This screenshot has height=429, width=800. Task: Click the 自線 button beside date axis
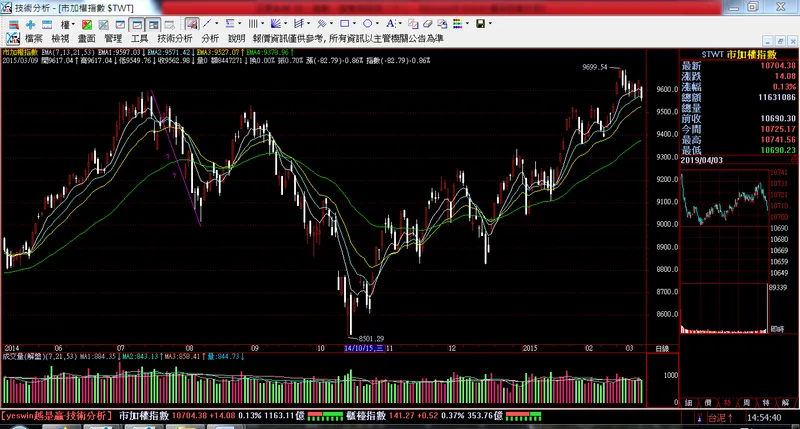click(x=662, y=348)
